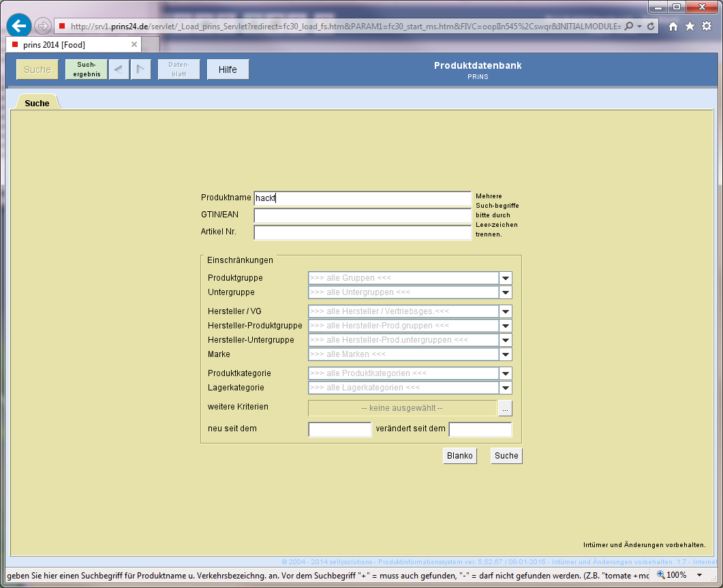Expand the Produktkategorie dropdown
The width and height of the screenshot is (723, 588).
point(506,373)
